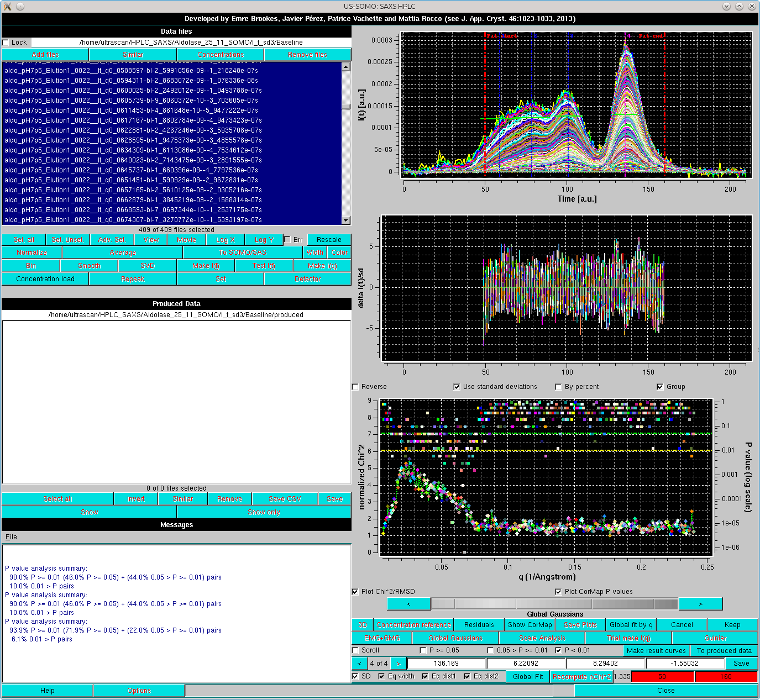Normalize the data files

coord(32,252)
